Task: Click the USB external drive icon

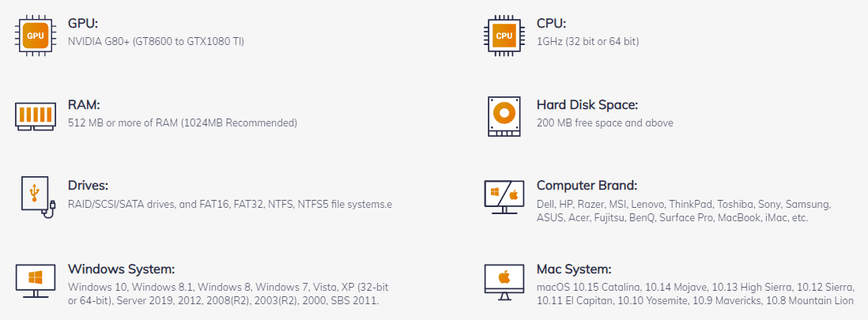Action: (x=38, y=197)
